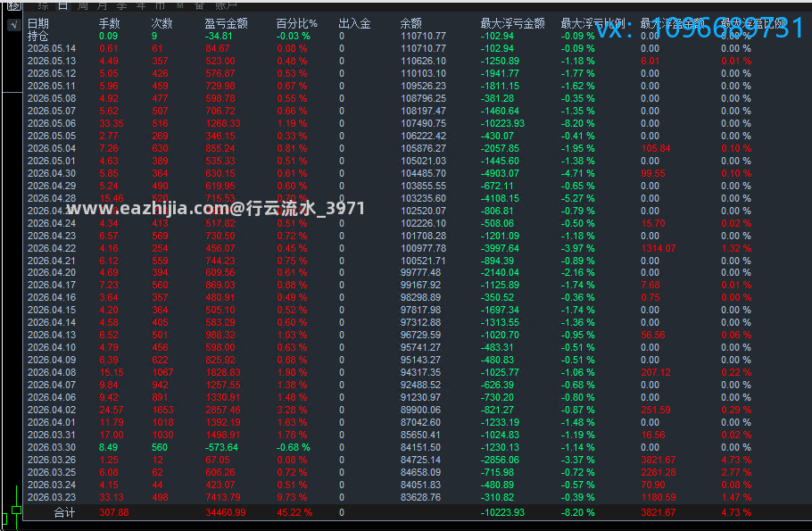Click the 日期 column header

(x=37, y=23)
